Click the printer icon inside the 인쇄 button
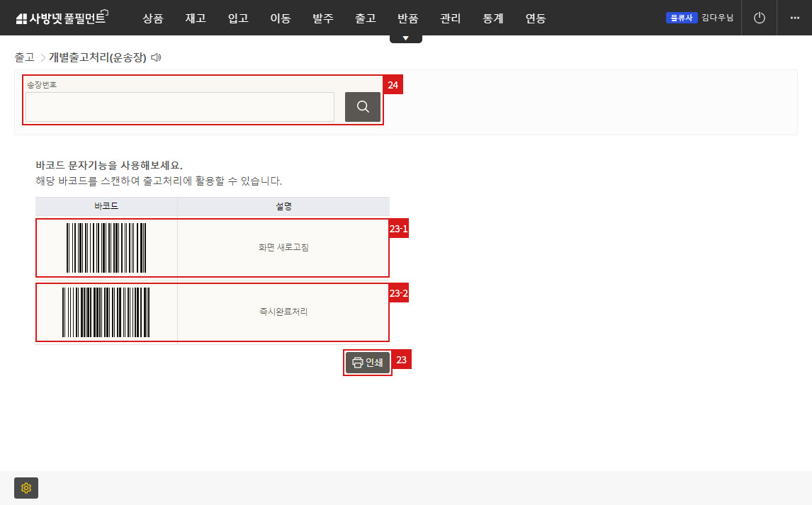The image size is (812, 505). click(x=356, y=362)
